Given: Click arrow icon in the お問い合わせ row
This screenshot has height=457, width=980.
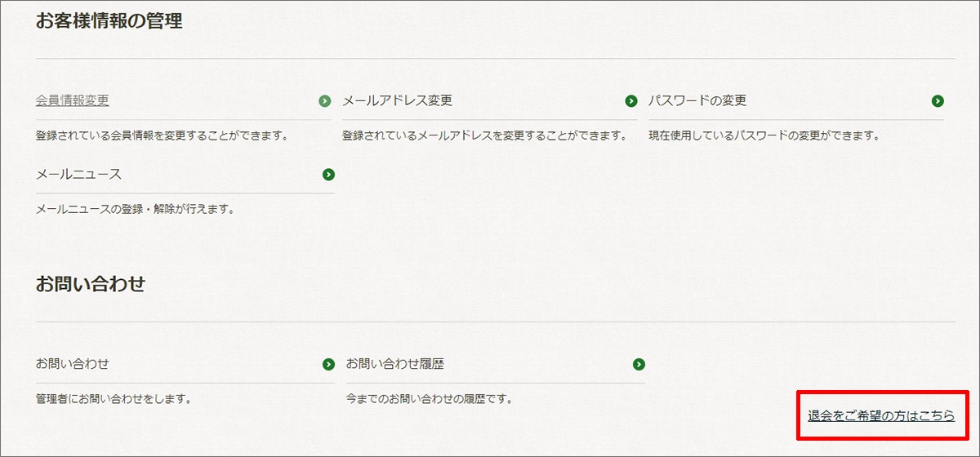Looking at the screenshot, I should click(x=328, y=364).
